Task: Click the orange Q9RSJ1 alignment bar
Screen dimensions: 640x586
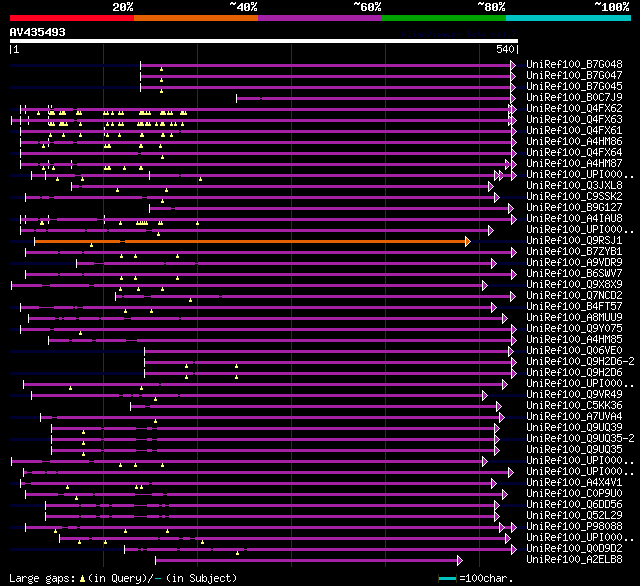Action: (250, 242)
